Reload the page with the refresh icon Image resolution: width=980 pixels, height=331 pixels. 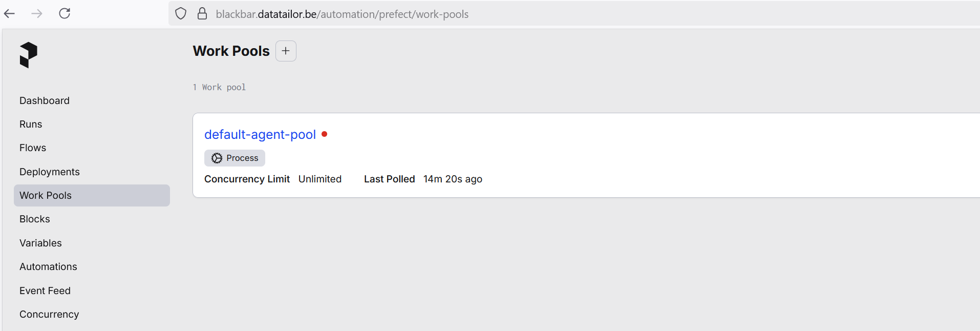pyautogui.click(x=65, y=14)
